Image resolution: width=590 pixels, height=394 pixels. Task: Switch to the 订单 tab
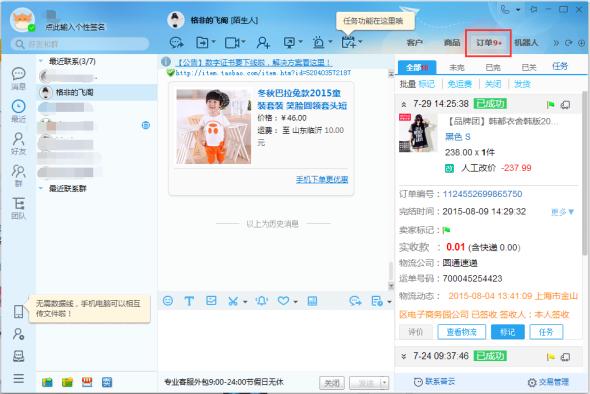pos(488,43)
